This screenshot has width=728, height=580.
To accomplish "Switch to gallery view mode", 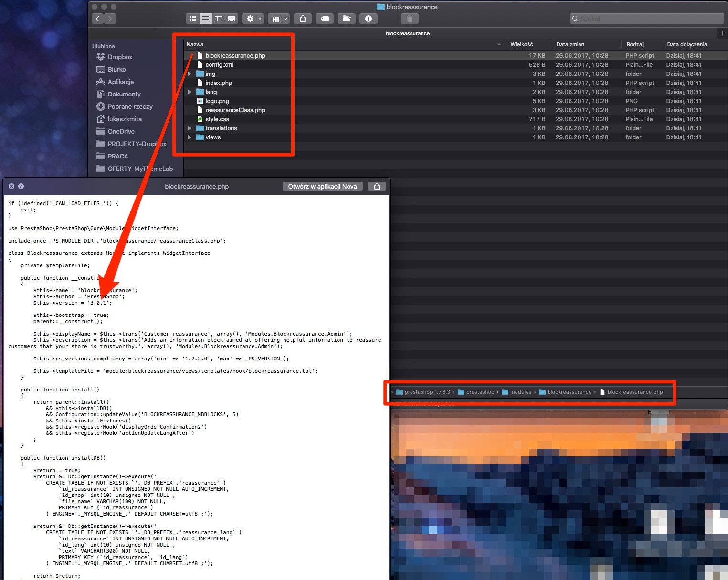I will click(231, 18).
